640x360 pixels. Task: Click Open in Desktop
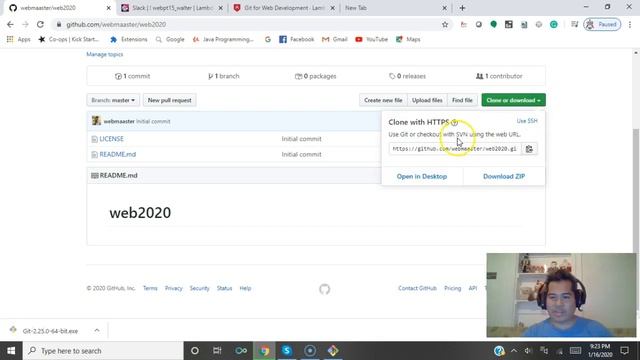(x=422, y=176)
